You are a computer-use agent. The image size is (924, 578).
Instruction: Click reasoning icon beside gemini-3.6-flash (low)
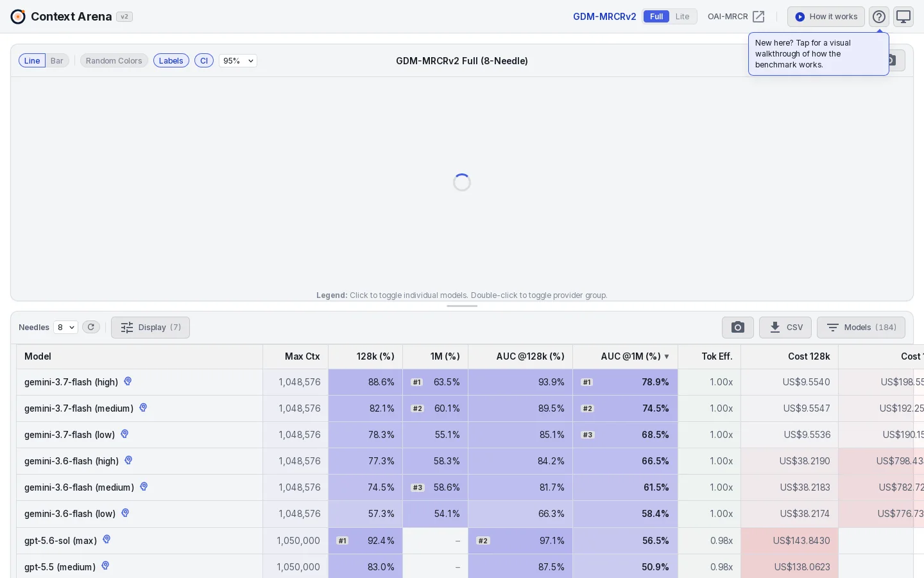pos(125,513)
